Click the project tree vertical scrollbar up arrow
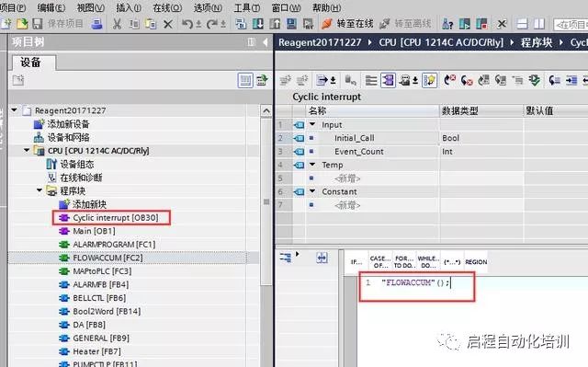This screenshot has width=588, height=367. (266, 110)
